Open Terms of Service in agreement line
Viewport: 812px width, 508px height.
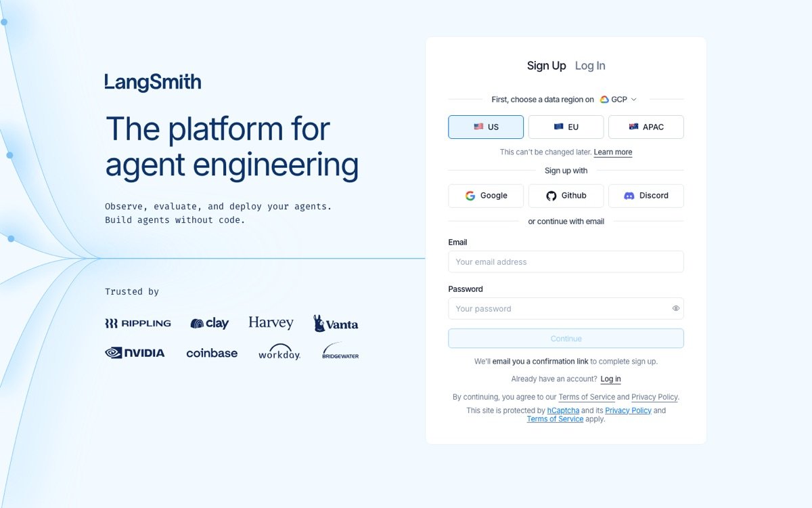[587, 398]
